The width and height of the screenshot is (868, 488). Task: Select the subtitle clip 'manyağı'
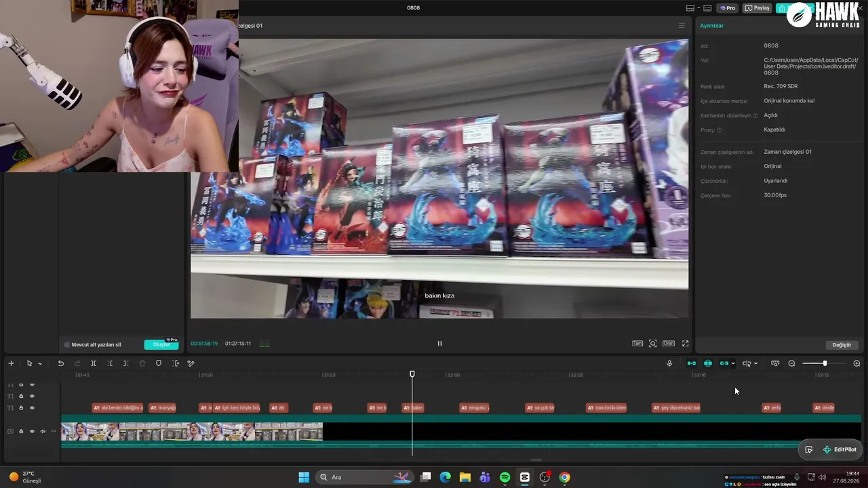coord(162,408)
